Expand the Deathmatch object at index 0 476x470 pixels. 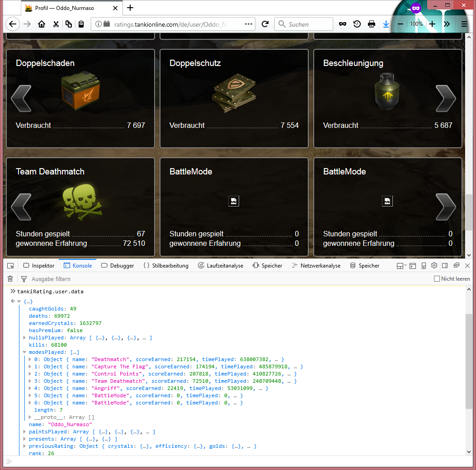(30, 360)
